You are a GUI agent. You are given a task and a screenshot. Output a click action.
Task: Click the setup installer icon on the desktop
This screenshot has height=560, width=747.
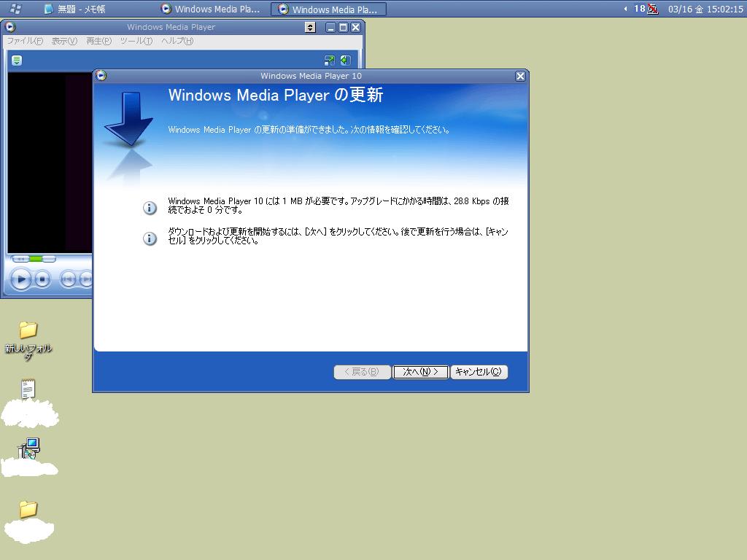point(28,448)
